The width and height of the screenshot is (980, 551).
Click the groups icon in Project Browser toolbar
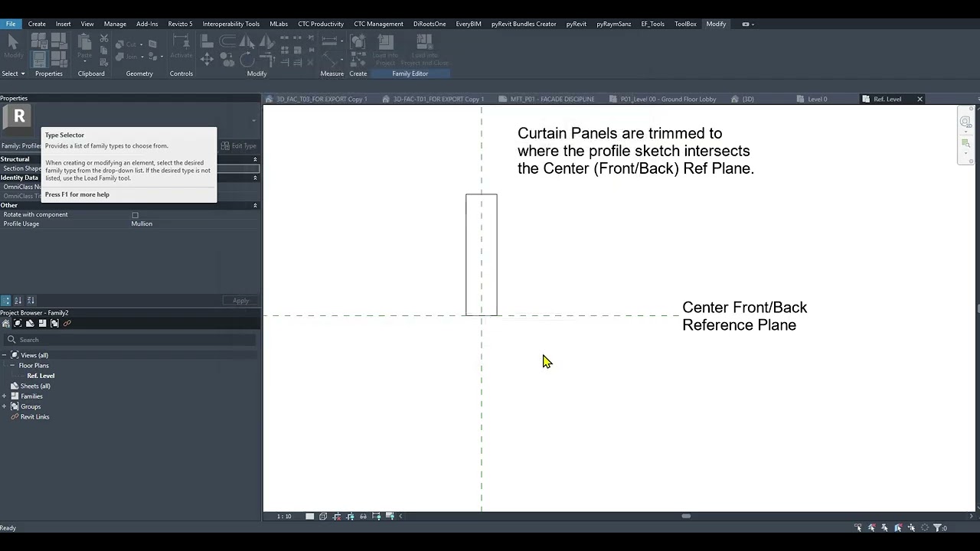(x=54, y=323)
